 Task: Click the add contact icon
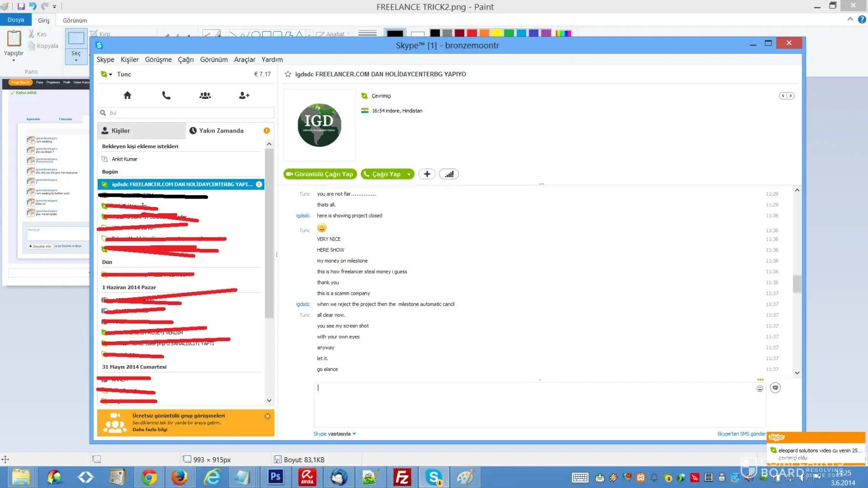coord(244,96)
